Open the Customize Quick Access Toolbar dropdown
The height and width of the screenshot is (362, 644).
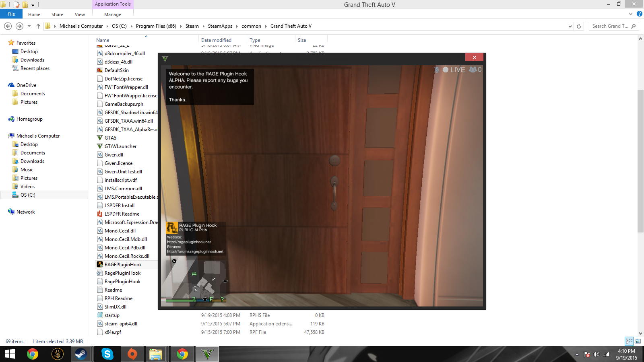pyautogui.click(x=33, y=5)
